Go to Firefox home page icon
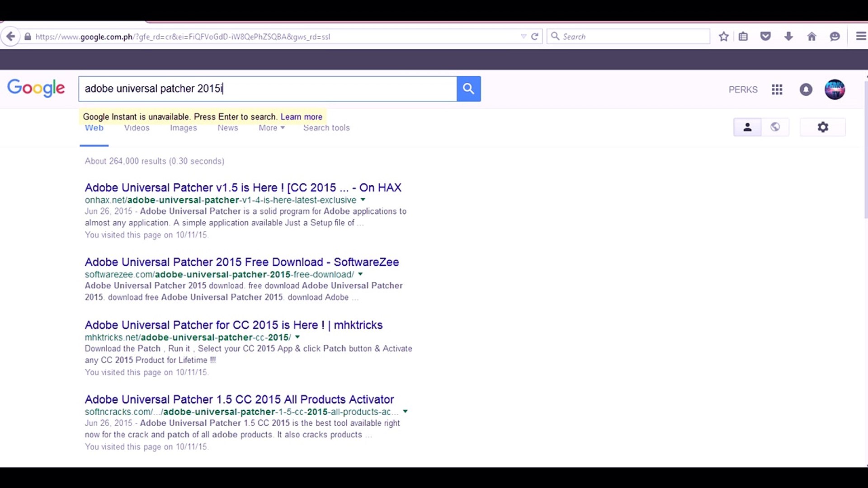 point(811,37)
